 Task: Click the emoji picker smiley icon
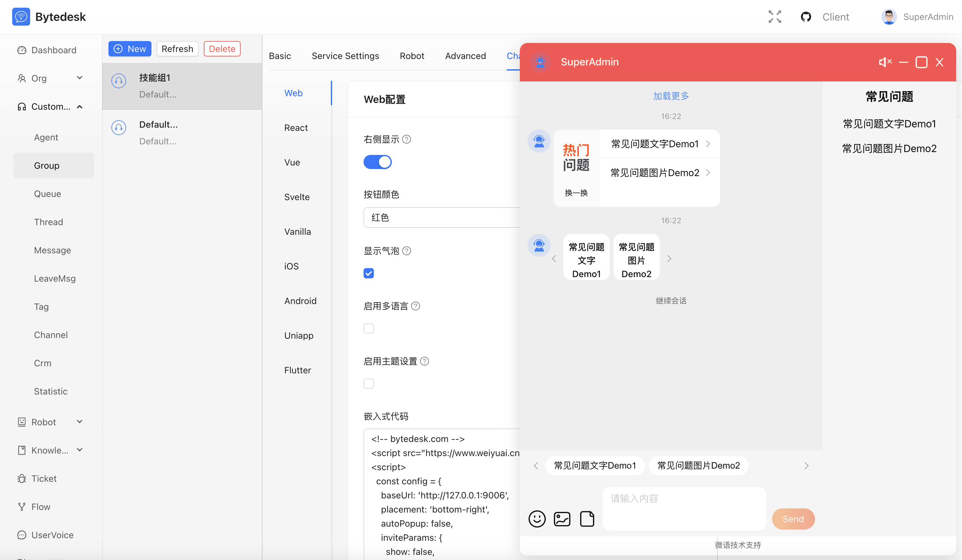[x=537, y=519]
